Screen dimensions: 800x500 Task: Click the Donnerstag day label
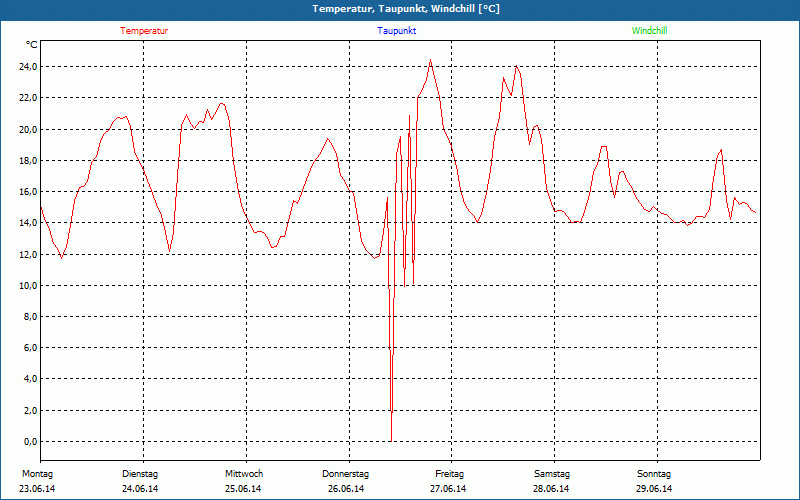pyautogui.click(x=345, y=474)
